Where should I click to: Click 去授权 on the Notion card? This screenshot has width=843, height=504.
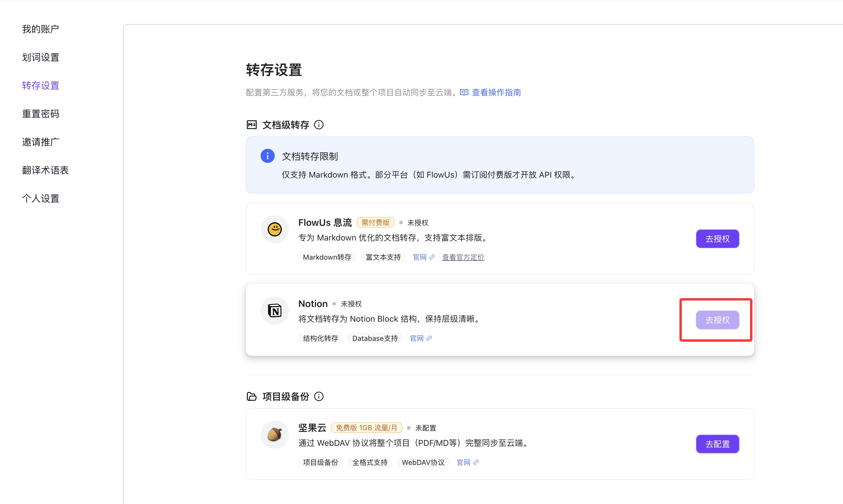click(717, 320)
